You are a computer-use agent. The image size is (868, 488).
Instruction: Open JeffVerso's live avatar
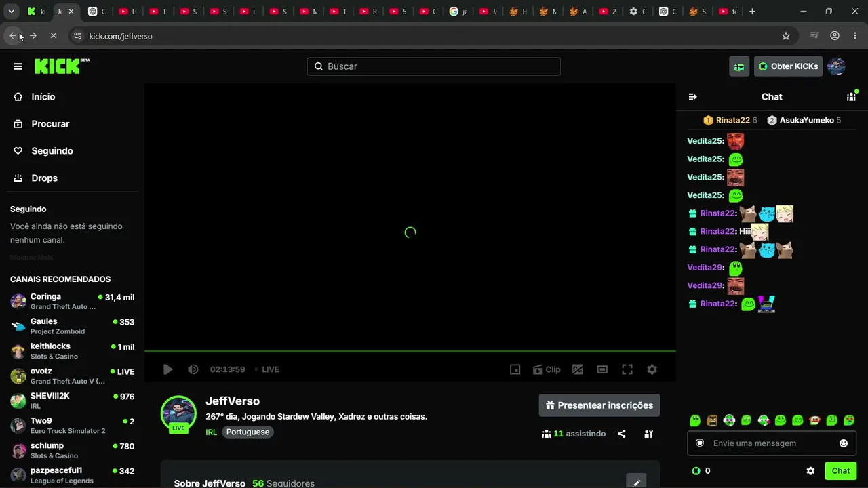click(x=178, y=413)
